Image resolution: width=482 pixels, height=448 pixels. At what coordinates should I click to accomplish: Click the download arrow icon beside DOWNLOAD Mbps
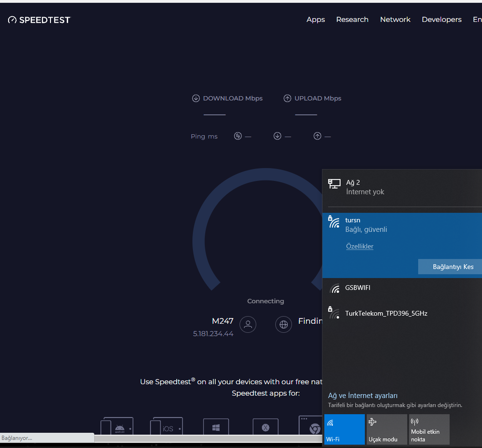(x=196, y=99)
